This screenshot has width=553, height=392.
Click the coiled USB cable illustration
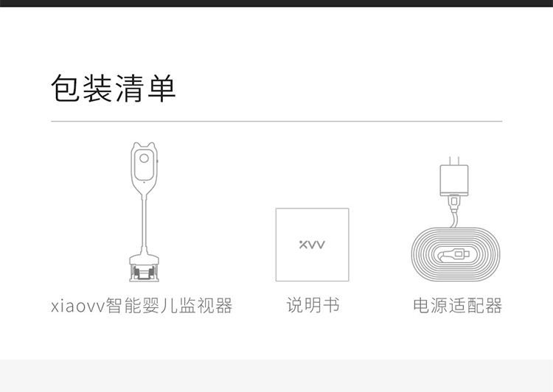tap(456, 254)
